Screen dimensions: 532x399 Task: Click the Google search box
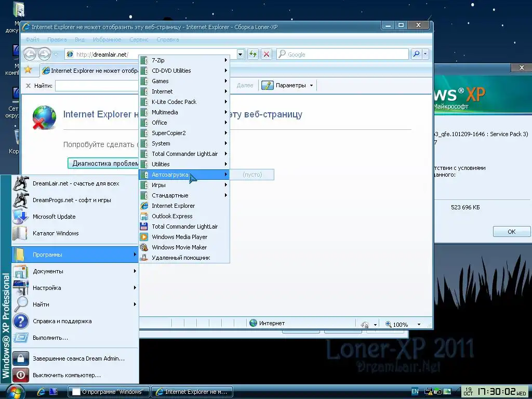[343, 54]
